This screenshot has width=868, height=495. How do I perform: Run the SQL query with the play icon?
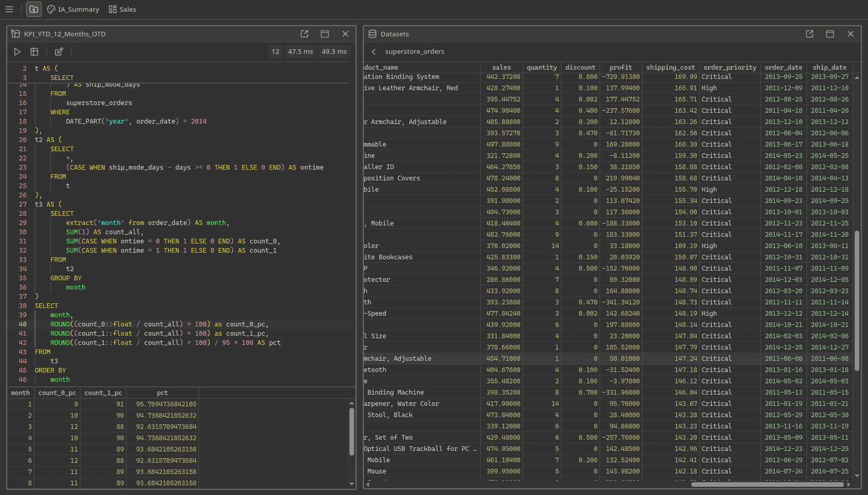(x=17, y=51)
